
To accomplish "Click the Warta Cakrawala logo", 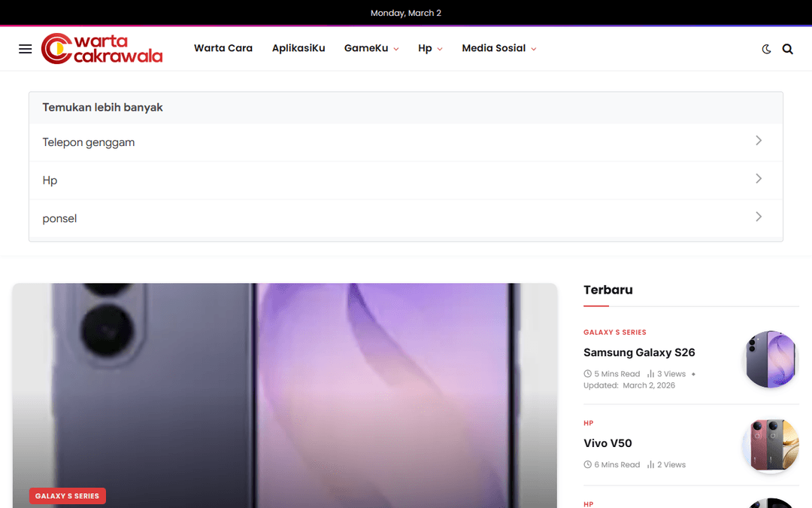I will tap(102, 49).
